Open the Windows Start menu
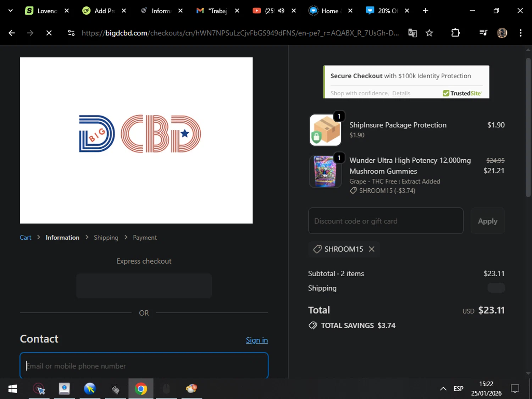The height and width of the screenshot is (399, 532). (x=12, y=389)
